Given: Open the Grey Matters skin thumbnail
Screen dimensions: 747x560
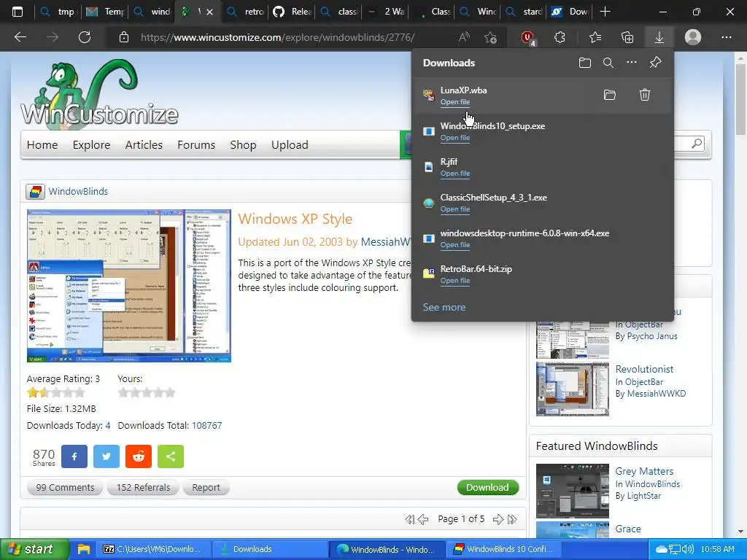Looking at the screenshot, I should point(572,491).
